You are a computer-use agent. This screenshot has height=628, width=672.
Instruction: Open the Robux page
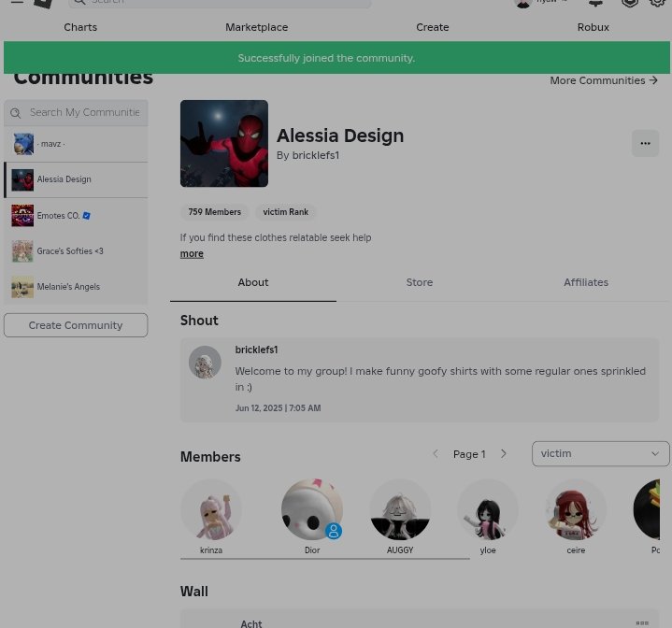click(593, 27)
